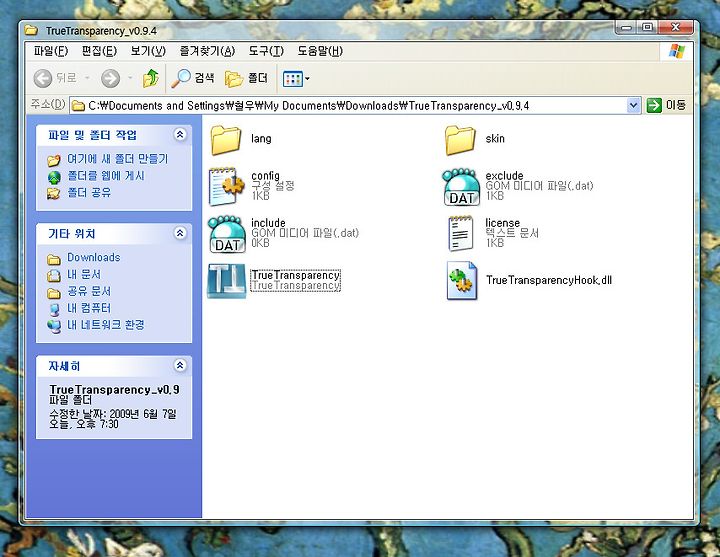Collapse the 자세히 details panel
Viewport: 720px width, 557px height.
point(180,366)
